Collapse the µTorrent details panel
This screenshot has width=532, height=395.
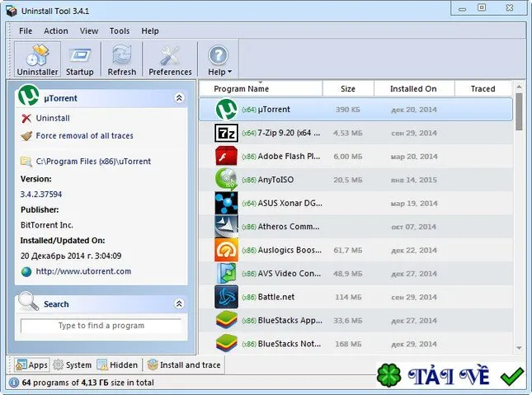point(179,98)
